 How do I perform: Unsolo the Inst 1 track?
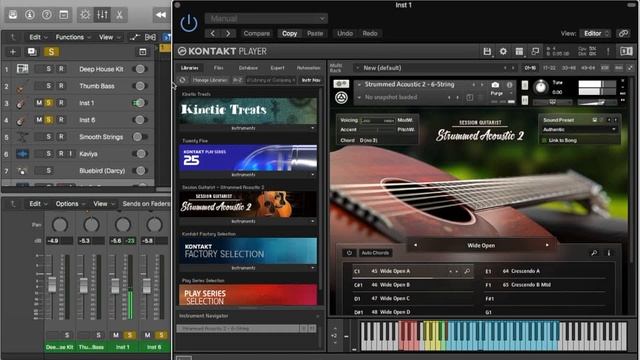pos(49,103)
